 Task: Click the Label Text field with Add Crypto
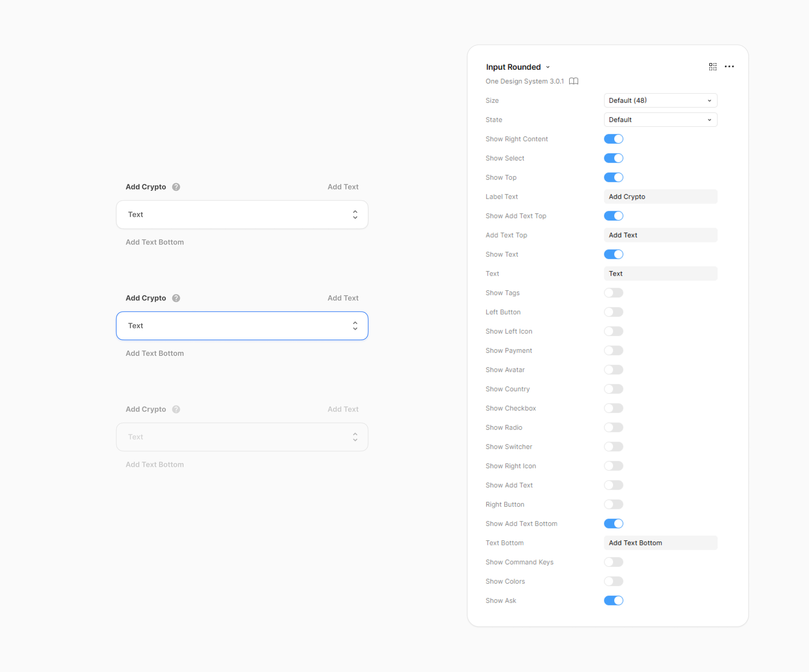(660, 197)
